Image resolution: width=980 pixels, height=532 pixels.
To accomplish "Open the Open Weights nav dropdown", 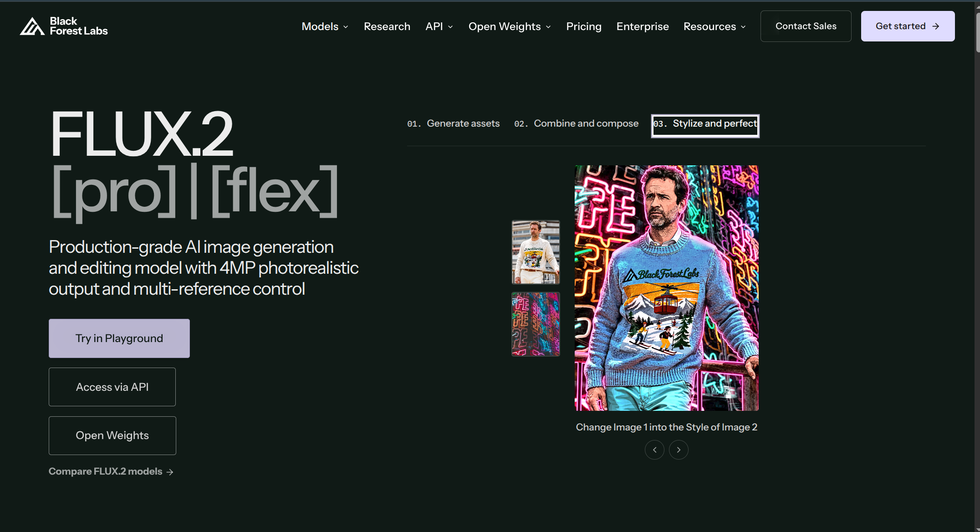I will [x=510, y=26].
